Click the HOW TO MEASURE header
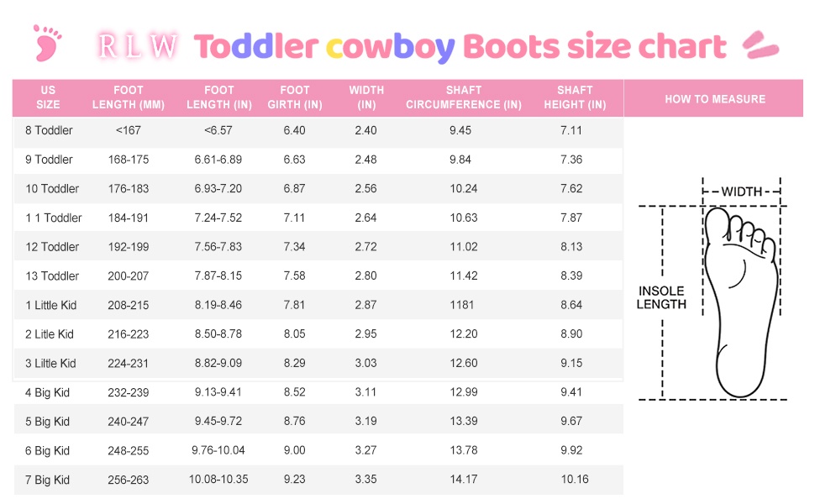 (715, 99)
